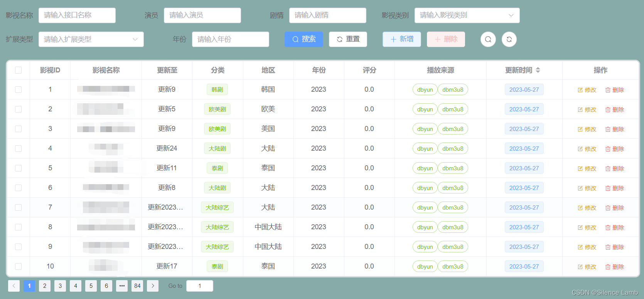Check the box for row 10
Image resolution: width=644 pixels, height=299 pixels.
point(18,266)
